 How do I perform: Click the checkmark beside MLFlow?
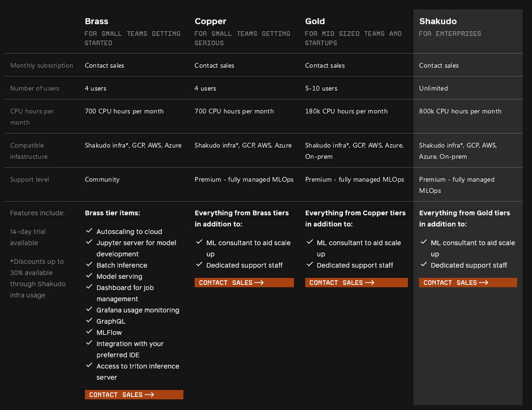(89, 332)
